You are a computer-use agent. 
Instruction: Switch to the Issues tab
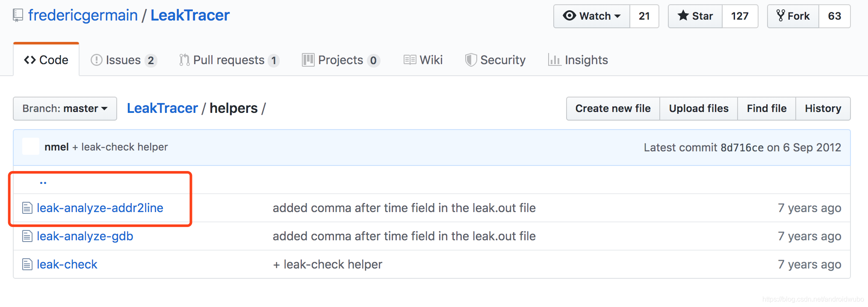pyautogui.click(x=123, y=60)
